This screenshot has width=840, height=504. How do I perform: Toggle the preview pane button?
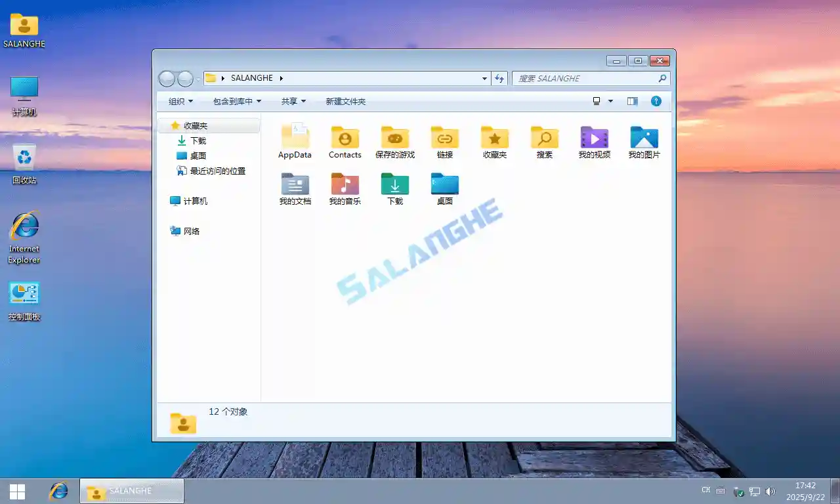(x=632, y=101)
